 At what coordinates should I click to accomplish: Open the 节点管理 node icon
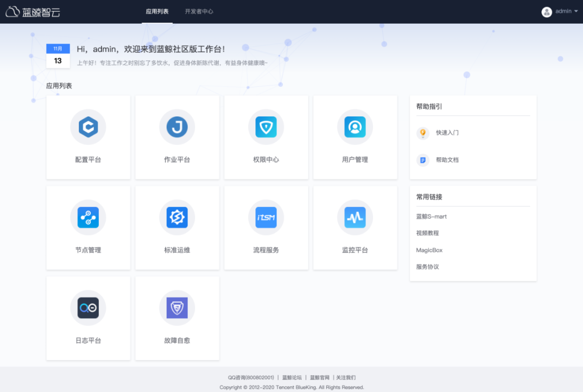tap(88, 217)
